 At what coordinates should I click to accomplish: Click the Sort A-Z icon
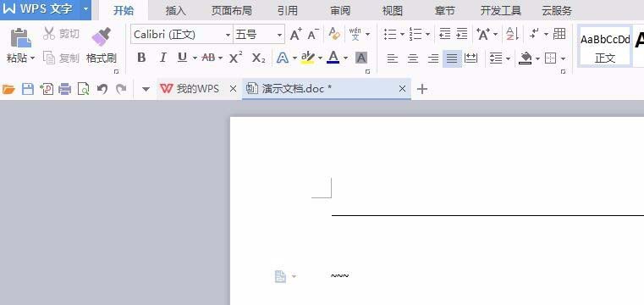point(512,34)
